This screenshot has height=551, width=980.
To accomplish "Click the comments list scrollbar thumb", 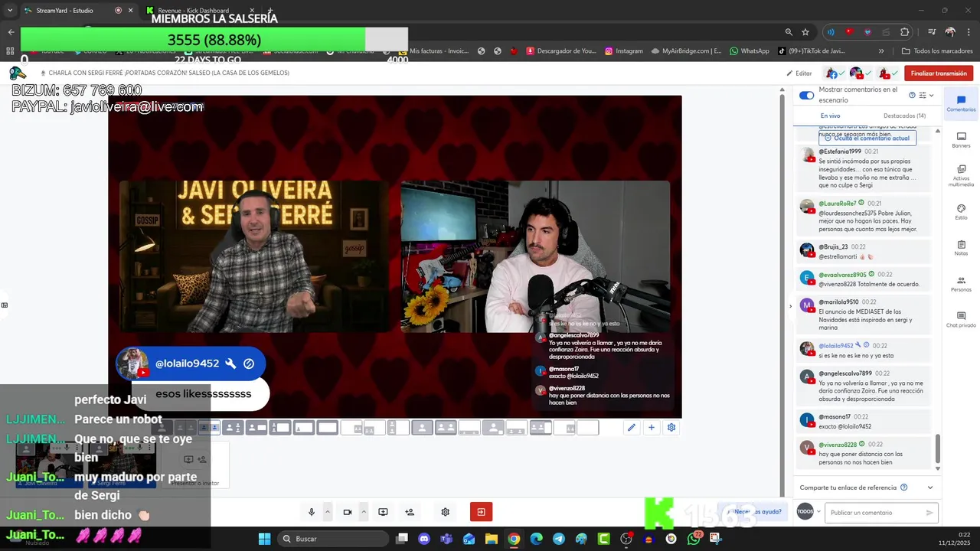I will (938, 448).
